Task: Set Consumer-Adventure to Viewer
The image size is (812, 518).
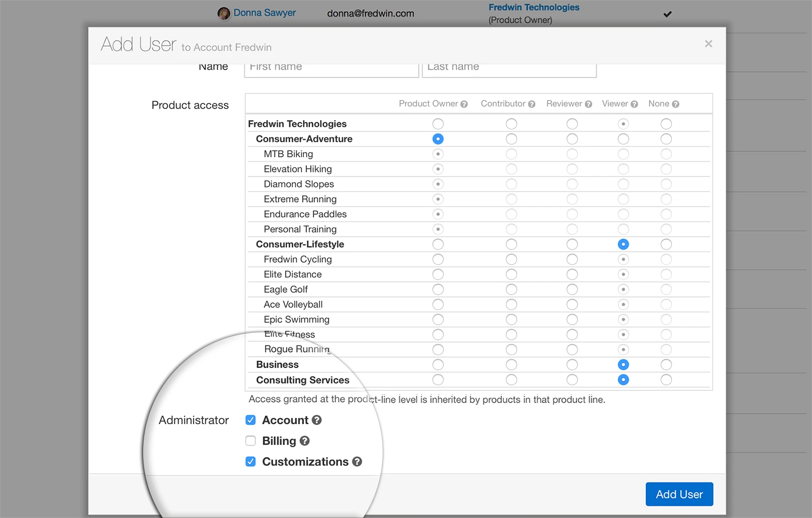Action: [x=623, y=139]
